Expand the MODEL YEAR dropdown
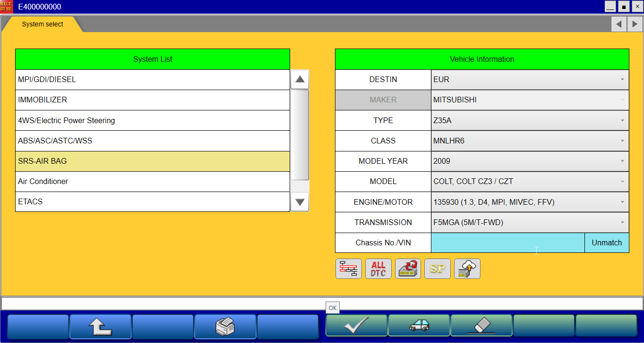 [x=530, y=161]
